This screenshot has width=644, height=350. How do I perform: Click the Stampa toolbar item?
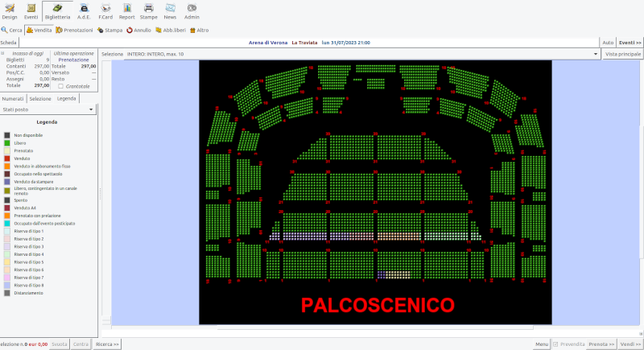(x=109, y=30)
